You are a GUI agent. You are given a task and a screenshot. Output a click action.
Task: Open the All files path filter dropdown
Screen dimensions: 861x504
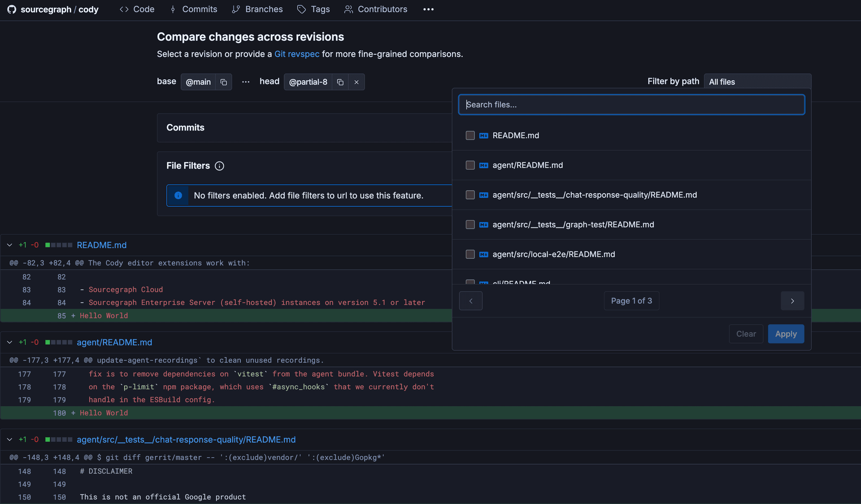click(x=757, y=82)
